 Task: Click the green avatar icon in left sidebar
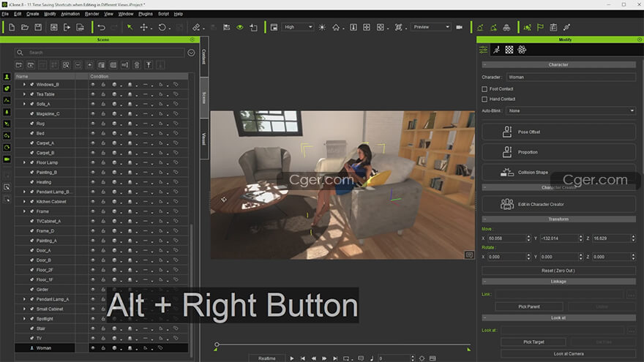7,77
